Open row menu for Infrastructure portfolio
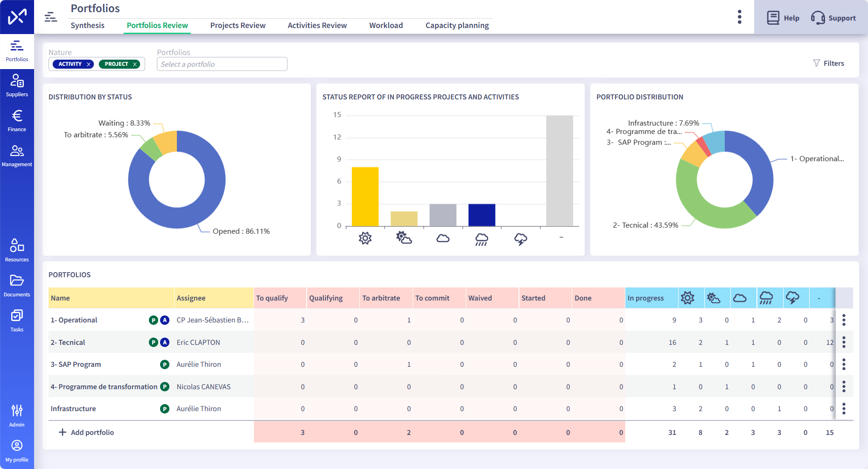This screenshot has height=469, width=868. 844,409
